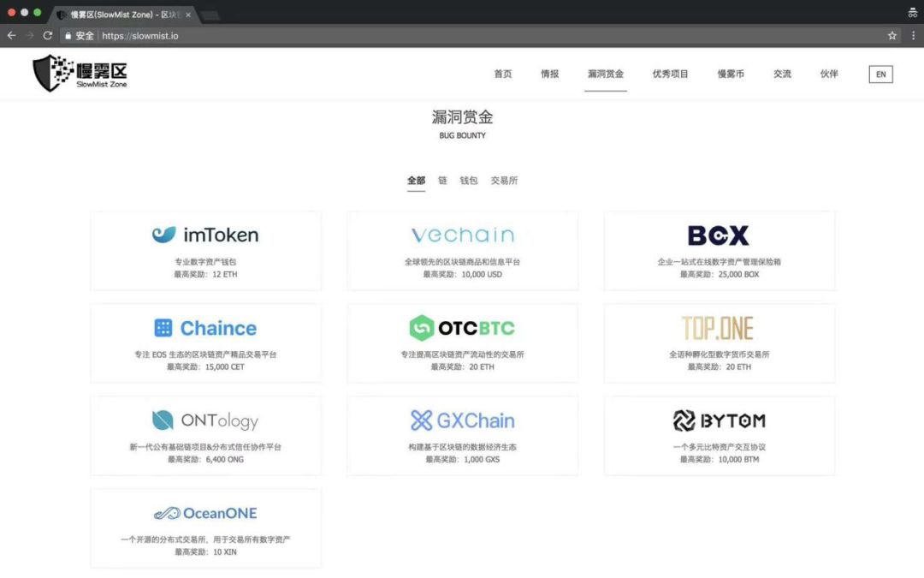Select the 链 filter tab
924x578 pixels.
click(x=442, y=181)
